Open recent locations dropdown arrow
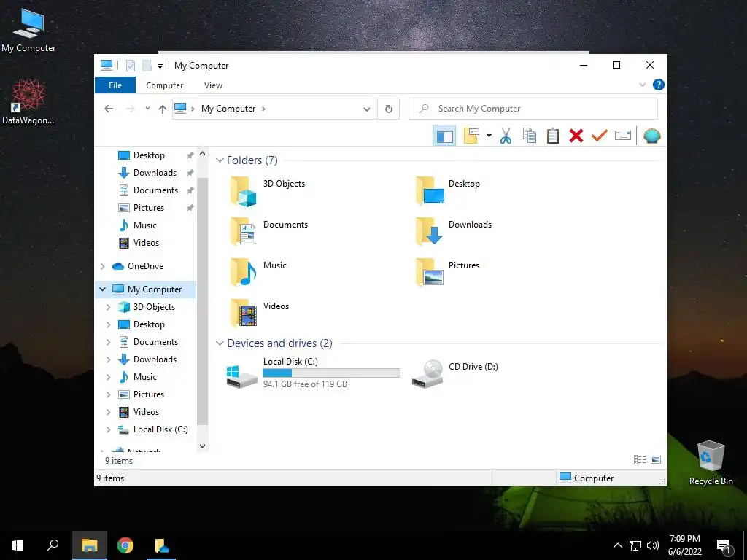Image resolution: width=747 pixels, height=560 pixels. [147, 109]
